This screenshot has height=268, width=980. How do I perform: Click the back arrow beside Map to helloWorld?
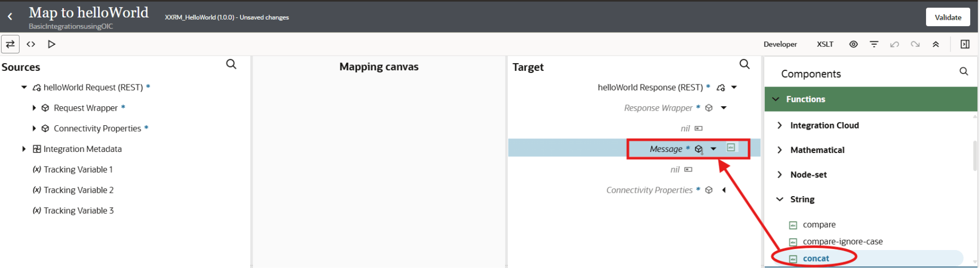(10, 17)
